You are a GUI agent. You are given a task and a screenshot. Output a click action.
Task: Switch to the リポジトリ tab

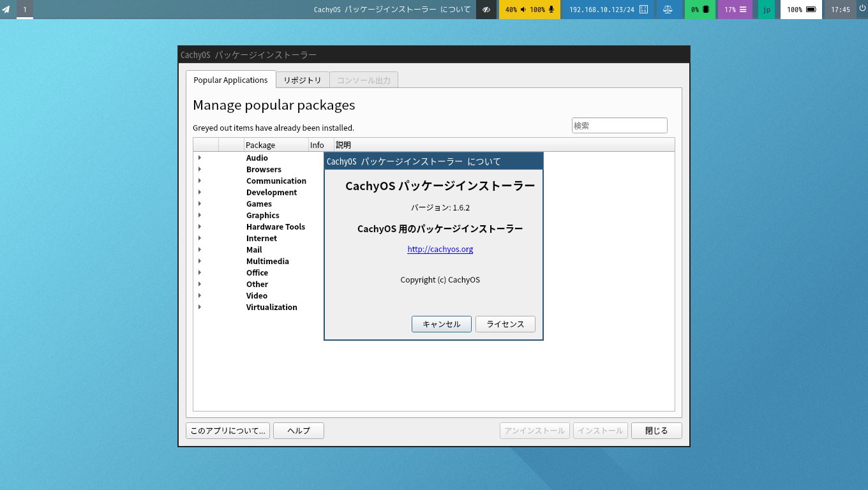coord(303,80)
